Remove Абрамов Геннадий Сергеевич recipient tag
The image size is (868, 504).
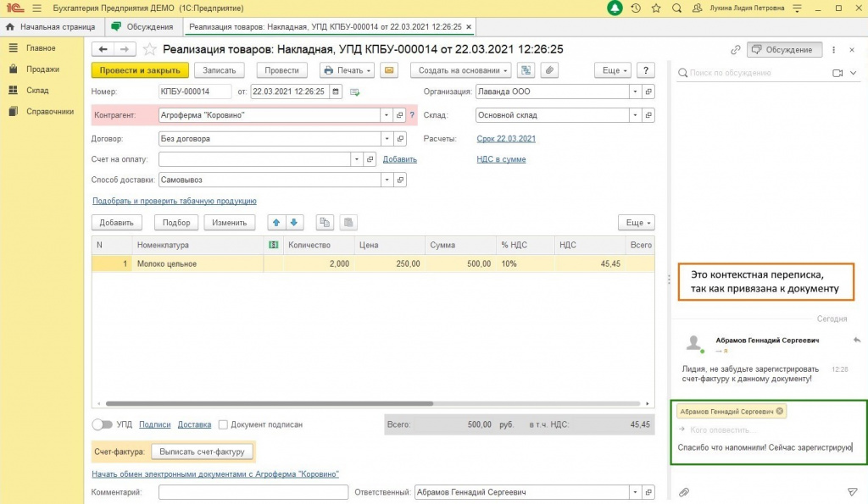point(780,411)
